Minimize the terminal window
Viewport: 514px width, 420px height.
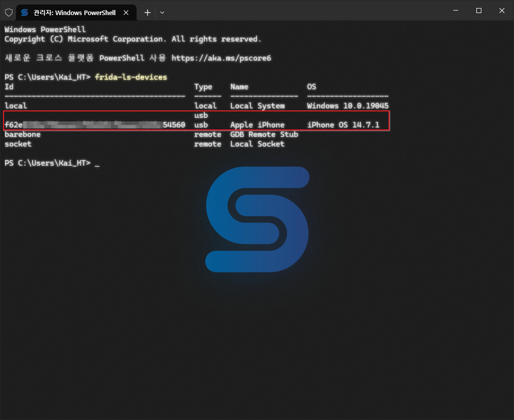(456, 11)
